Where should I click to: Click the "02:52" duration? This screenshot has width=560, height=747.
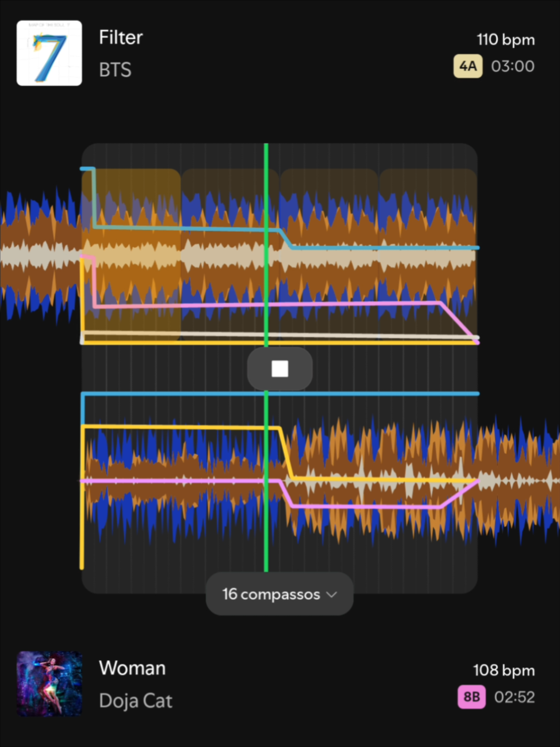pos(514,697)
